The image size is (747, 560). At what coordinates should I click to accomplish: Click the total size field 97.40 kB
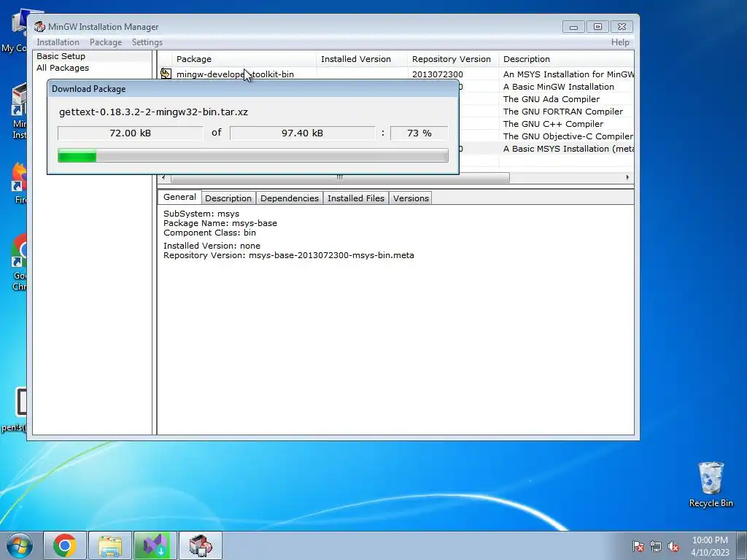pyautogui.click(x=303, y=133)
